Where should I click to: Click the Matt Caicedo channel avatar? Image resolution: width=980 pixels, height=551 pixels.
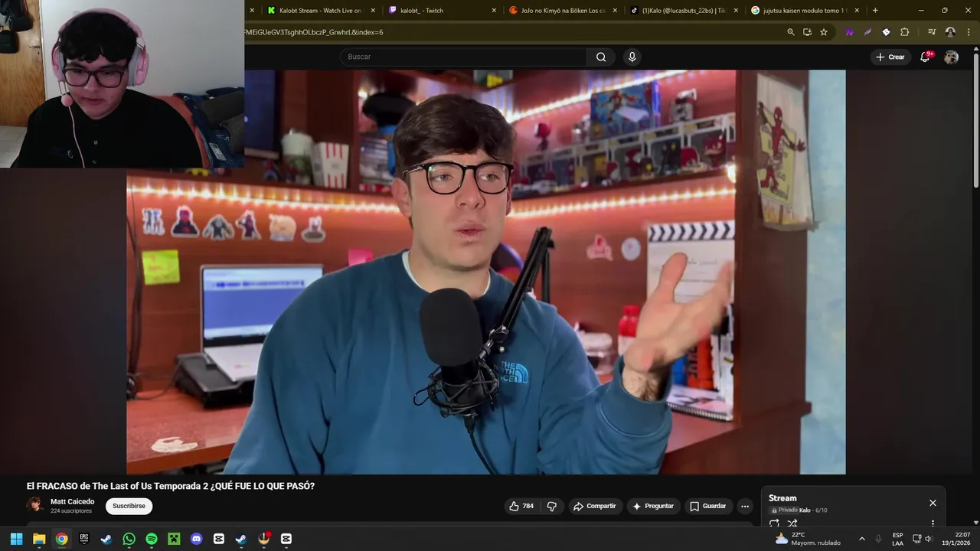[34, 505]
